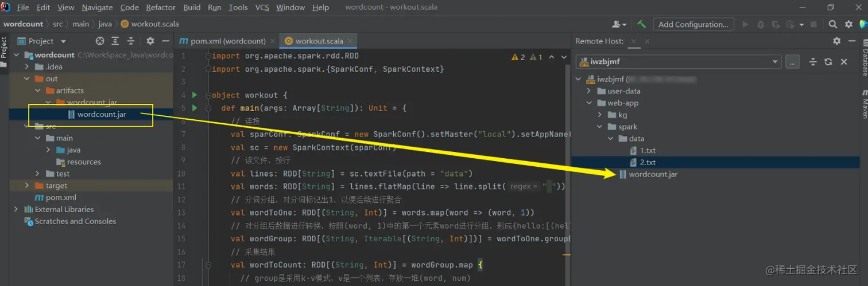Open the Maven side tool window
Screen dimensions: 868x286
tap(864, 104)
